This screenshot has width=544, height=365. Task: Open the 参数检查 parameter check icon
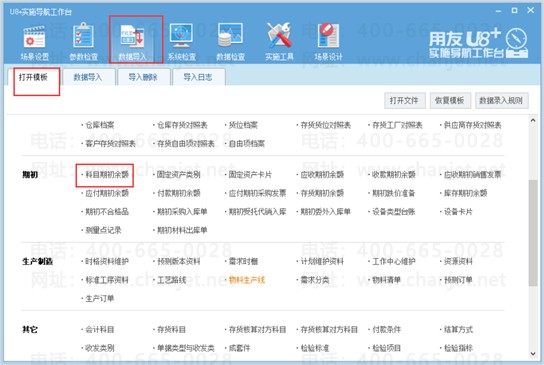pyautogui.click(x=83, y=41)
